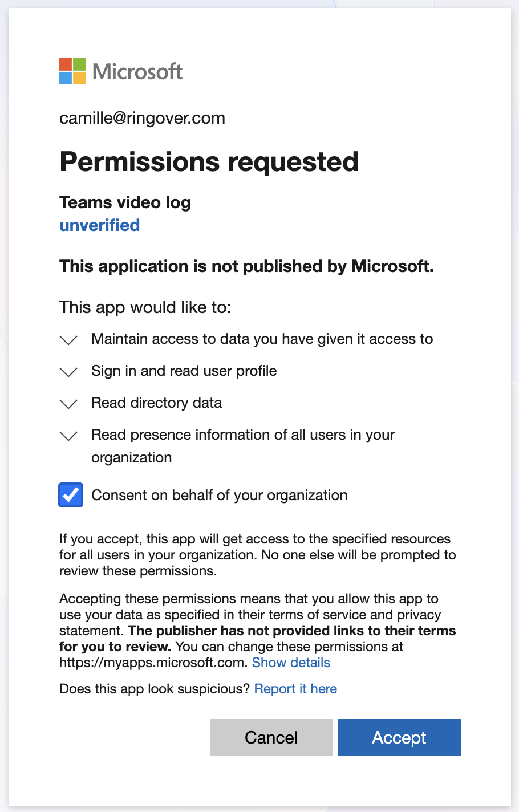Click the Teams video log app name

125,202
